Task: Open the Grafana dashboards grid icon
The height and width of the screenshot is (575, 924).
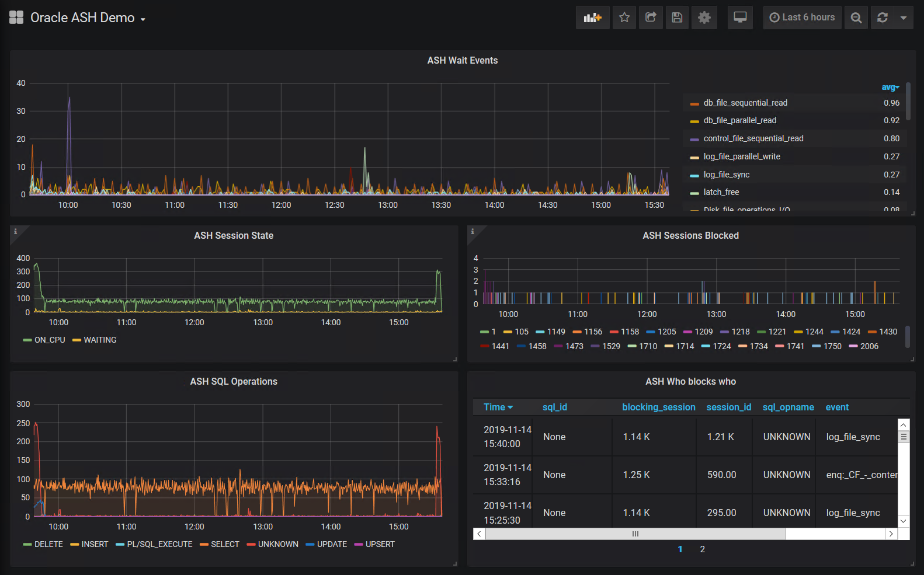Action: click(16, 18)
